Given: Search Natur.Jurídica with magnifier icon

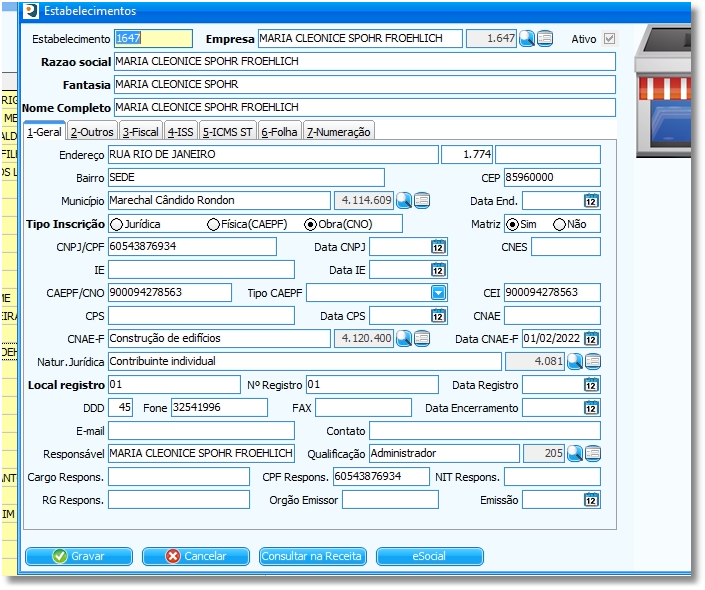Looking at the screenshot, I should coord(575,362).
